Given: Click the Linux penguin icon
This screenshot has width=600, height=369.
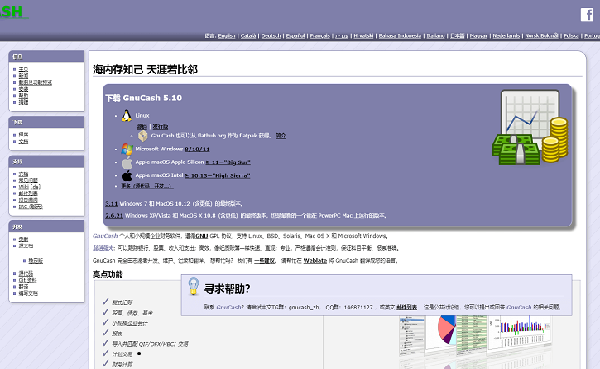Looking at the screenshot, I should coord(127,115).
